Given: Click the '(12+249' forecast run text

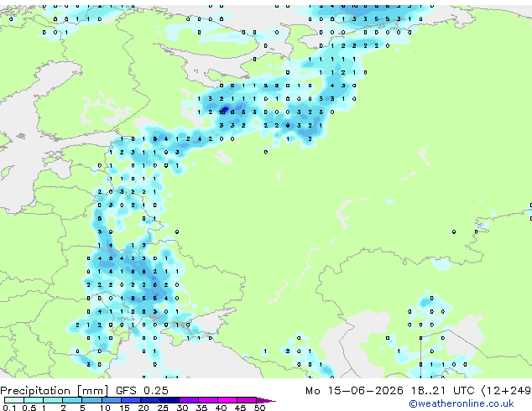Looking at the screenshot, I should [506, 391].
